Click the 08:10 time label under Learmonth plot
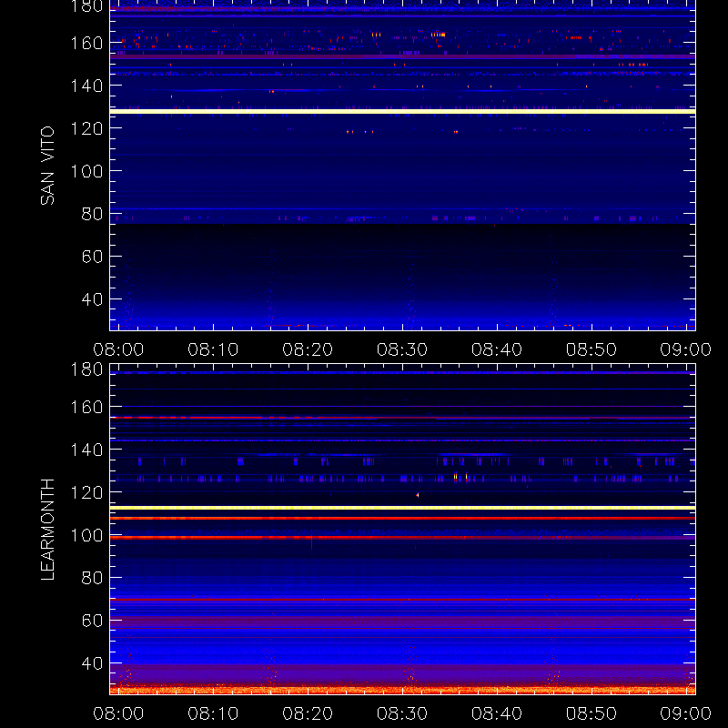 click(213, 713)
